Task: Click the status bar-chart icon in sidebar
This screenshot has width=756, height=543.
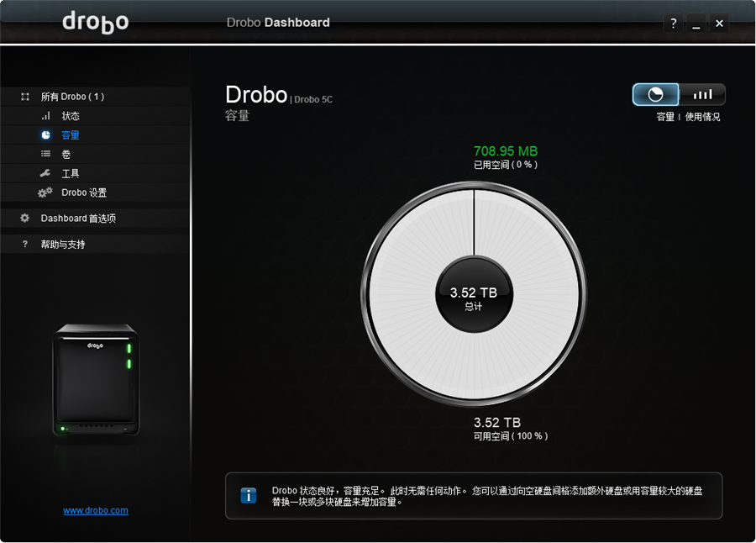Action: pos(46,116)
